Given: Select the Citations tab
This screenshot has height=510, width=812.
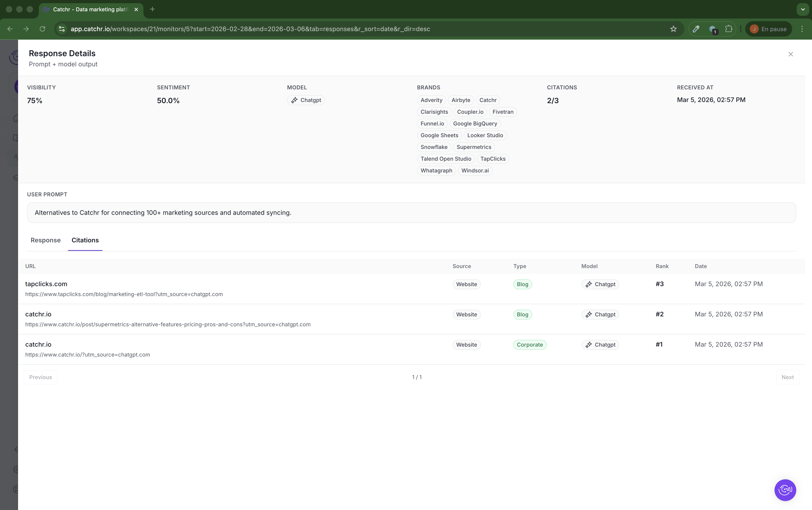Looking at the screenshot, I should coord(85,240).
